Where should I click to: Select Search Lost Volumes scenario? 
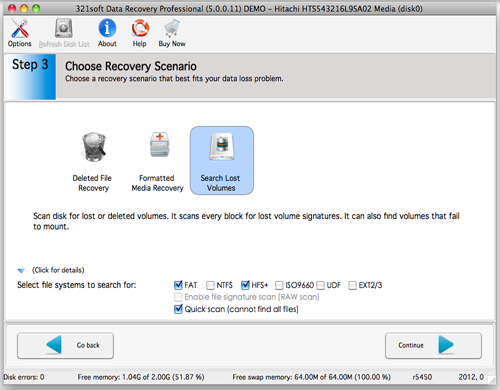click(222, 161)
